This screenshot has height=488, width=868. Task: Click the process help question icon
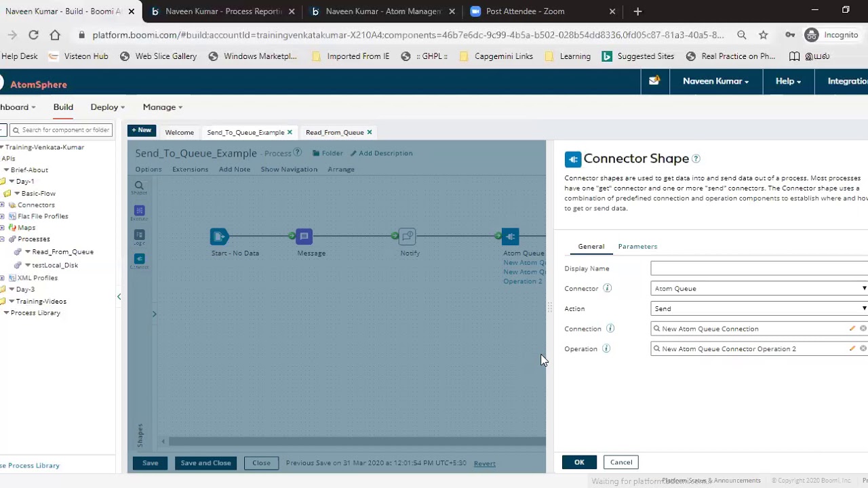tap(297, 152)
